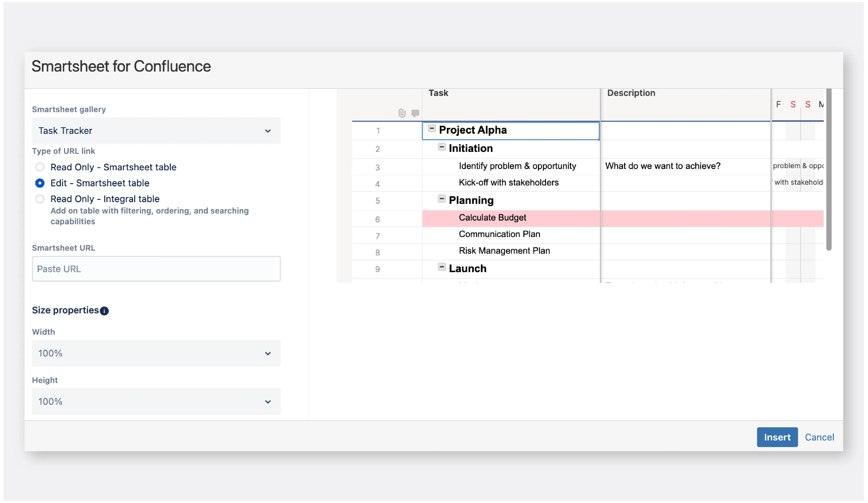Click the Cancel link
868x503 pixels.
pos(819,437)
